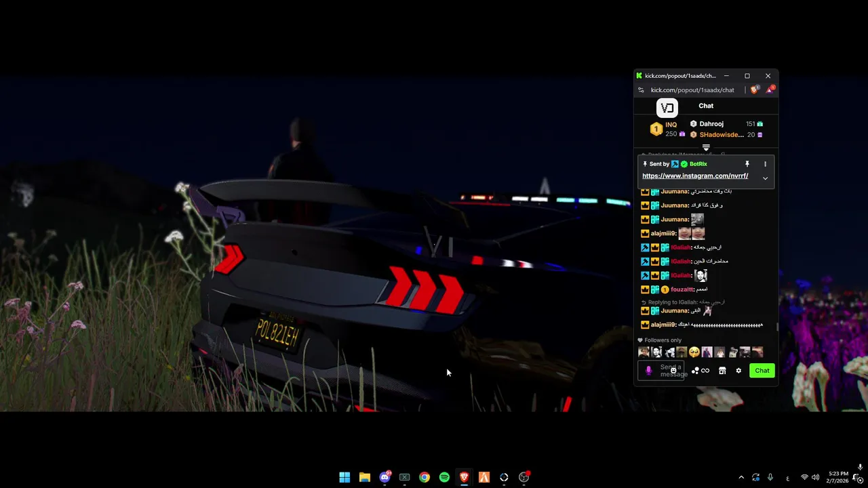Click BotRix username in pinned message
Image resolution: width=868 pixels, height=488 pixels.
tap(698, 164)
